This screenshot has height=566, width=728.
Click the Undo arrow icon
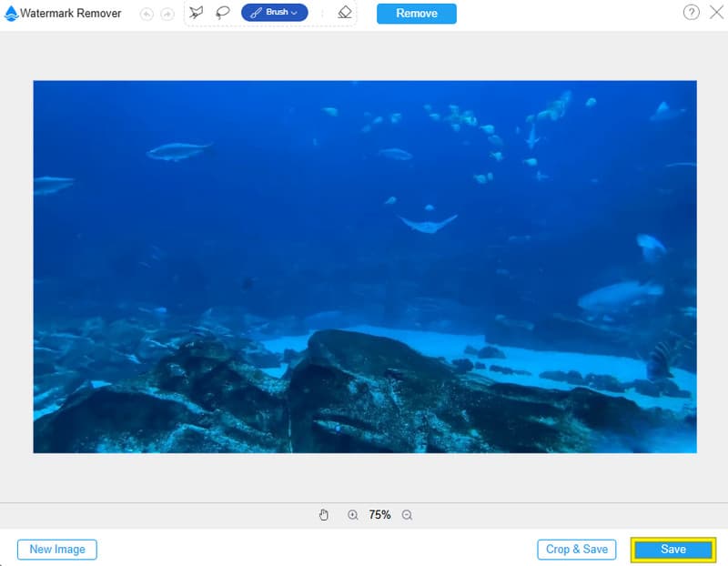[147, 14]
